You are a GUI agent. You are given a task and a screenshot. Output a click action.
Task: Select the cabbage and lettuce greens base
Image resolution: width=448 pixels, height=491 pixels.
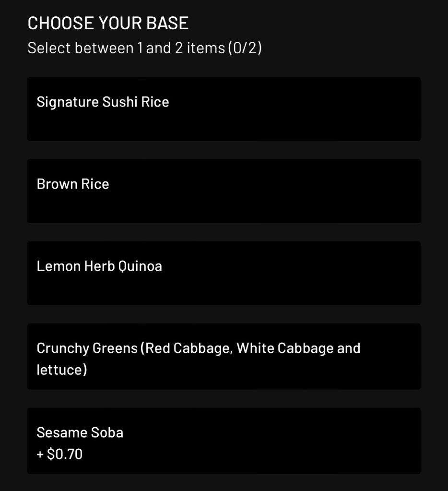224,356
